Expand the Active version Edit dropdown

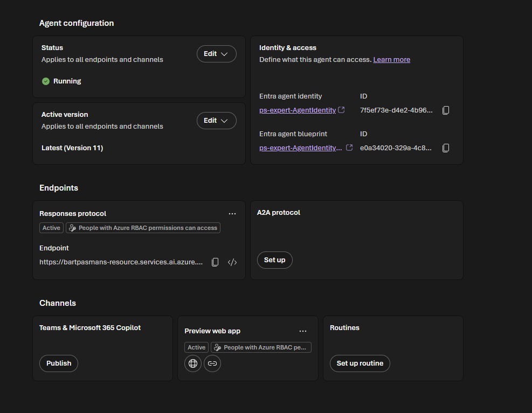(217, 121)
